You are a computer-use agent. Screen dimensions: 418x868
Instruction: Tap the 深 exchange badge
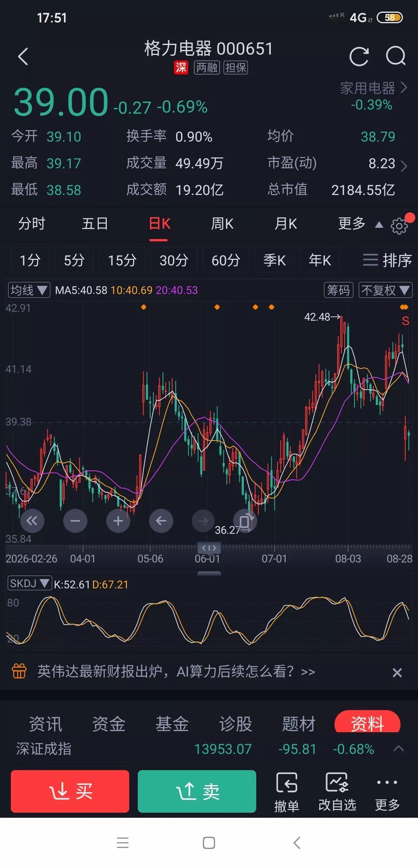[181, 68]
